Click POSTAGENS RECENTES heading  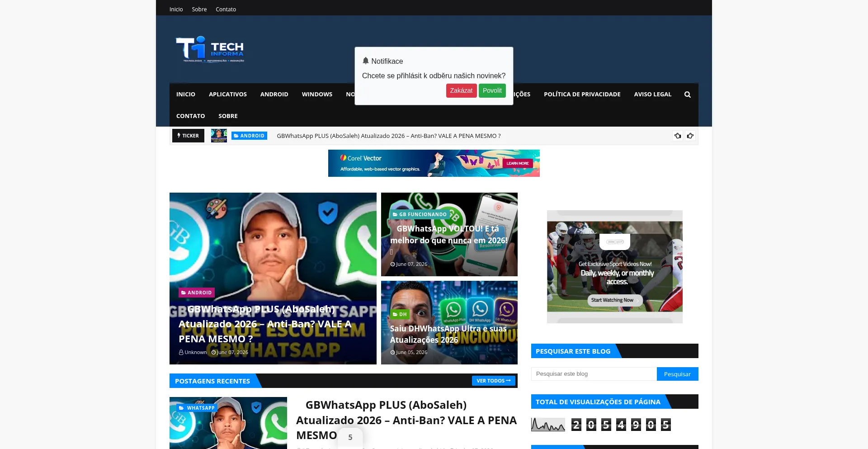[x=212, y=381]
